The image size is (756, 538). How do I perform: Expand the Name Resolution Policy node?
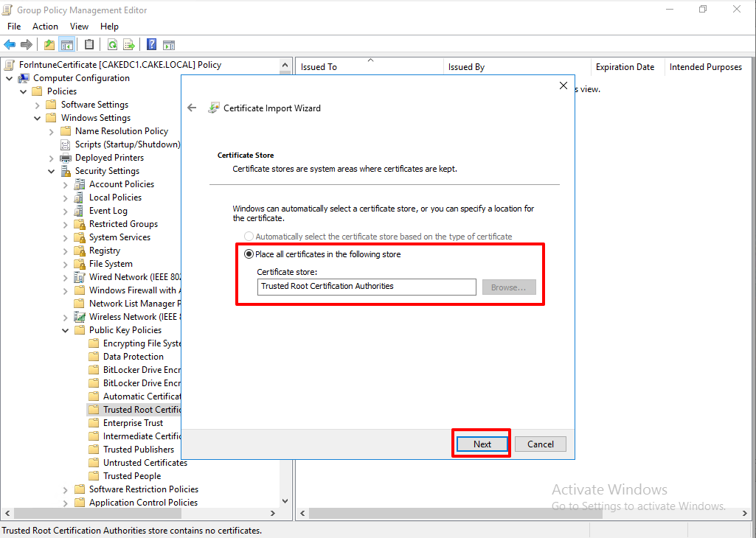point(51,131)
